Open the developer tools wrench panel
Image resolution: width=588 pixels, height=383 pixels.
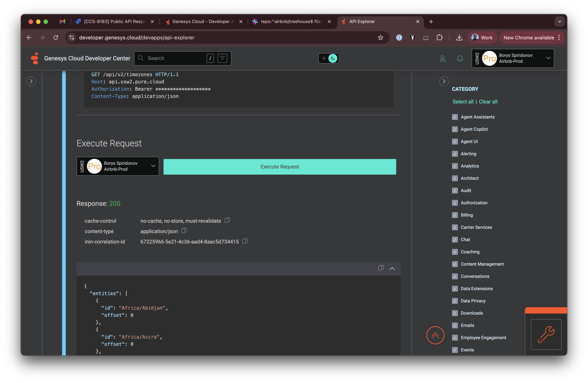[x=546, y=335]
